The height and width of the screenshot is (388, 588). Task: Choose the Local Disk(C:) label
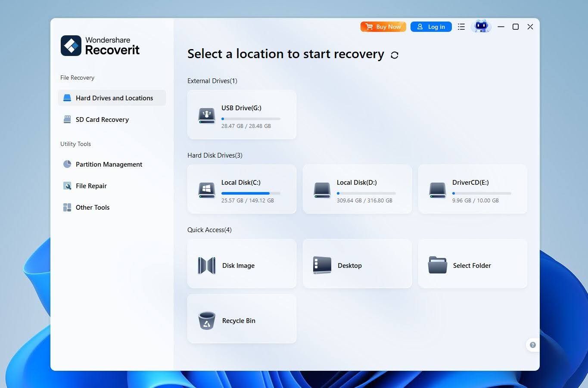point(241,183)
